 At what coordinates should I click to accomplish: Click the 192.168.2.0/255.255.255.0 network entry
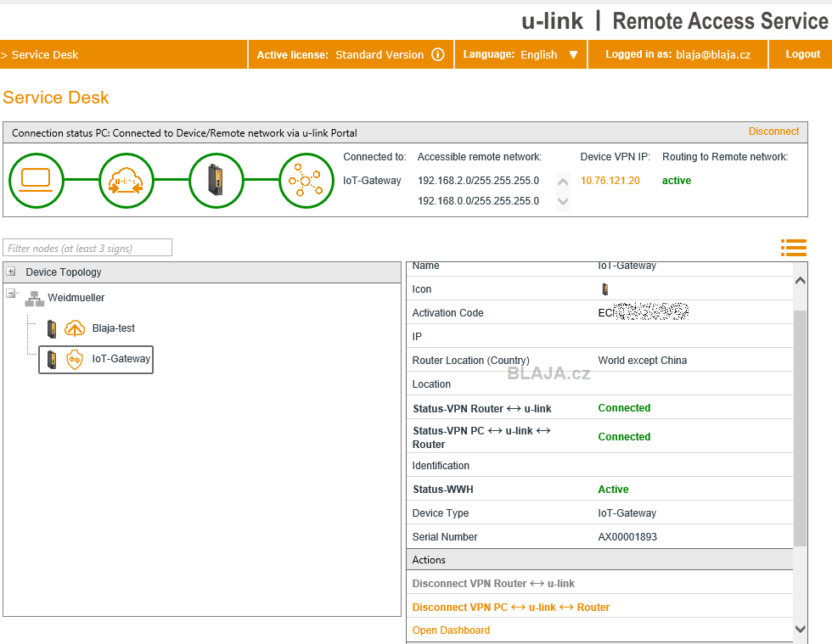(x=478, y=181)
